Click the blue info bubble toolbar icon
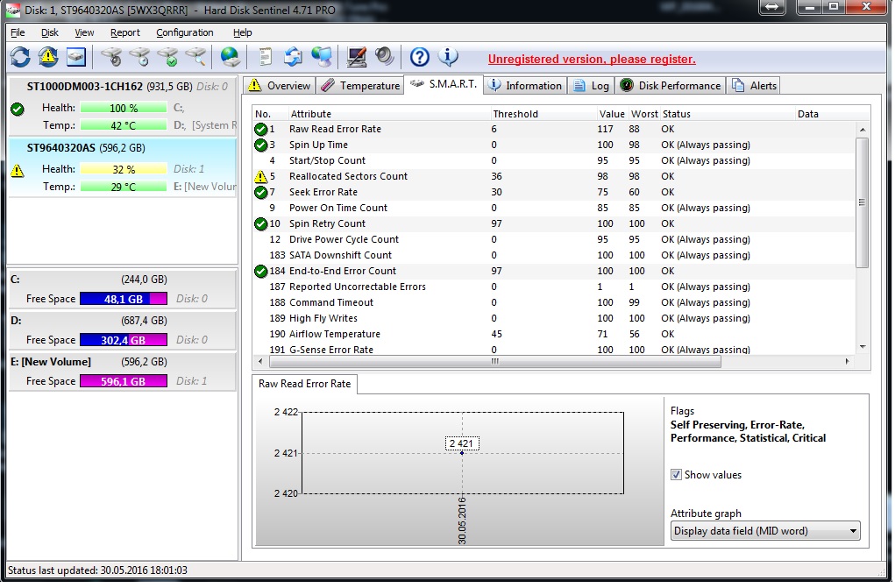The width and height of the screenshot is (895, 588). tap(448, 58)
